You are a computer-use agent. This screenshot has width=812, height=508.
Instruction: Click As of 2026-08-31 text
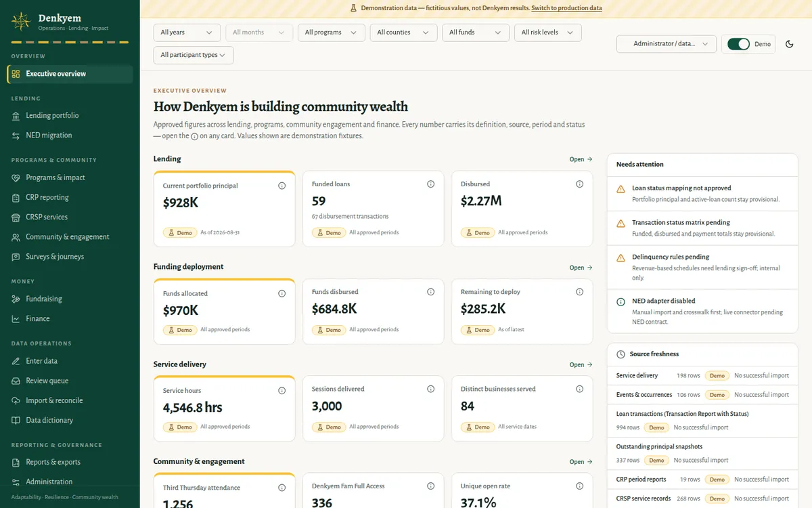(220, 232)
